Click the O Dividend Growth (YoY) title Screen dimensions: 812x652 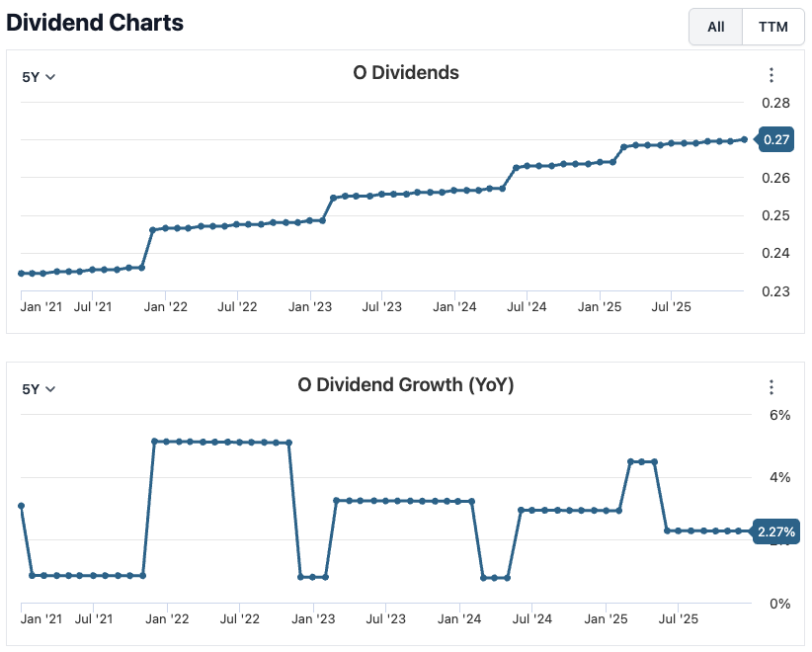point(406,384)
